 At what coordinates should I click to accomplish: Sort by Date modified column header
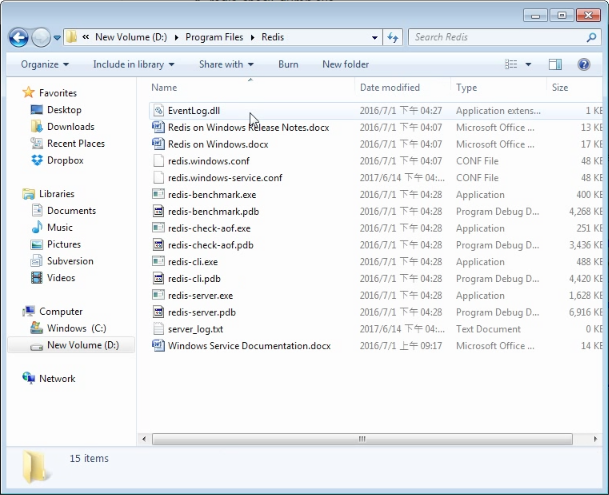[390, 88]
